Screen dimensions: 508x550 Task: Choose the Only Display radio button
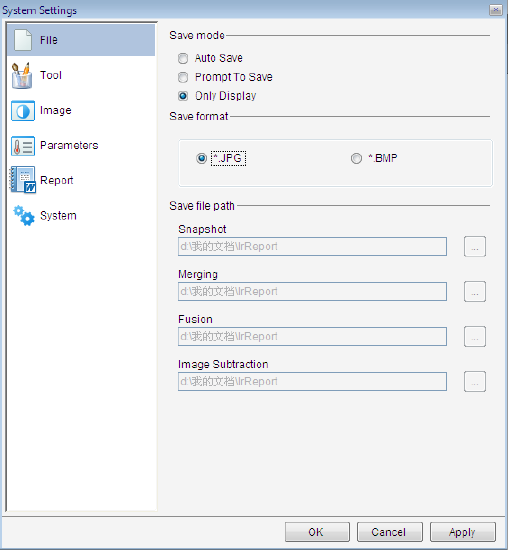click(x=183, y=96)
